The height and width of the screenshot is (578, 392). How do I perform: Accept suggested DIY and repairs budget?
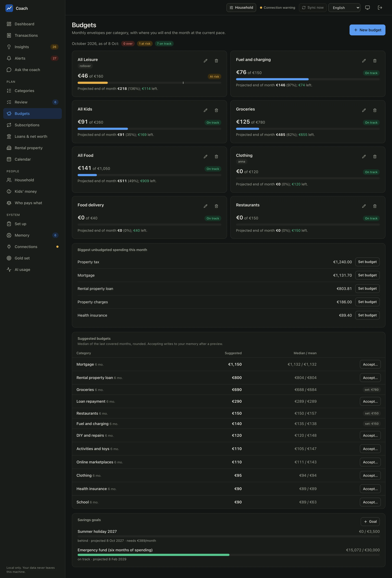click(370, 435)
